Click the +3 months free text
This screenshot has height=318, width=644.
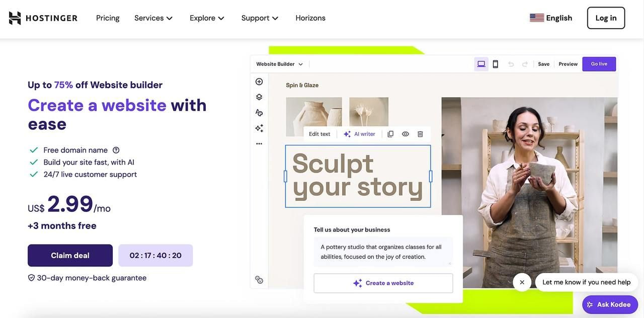[x=62, y=225]
